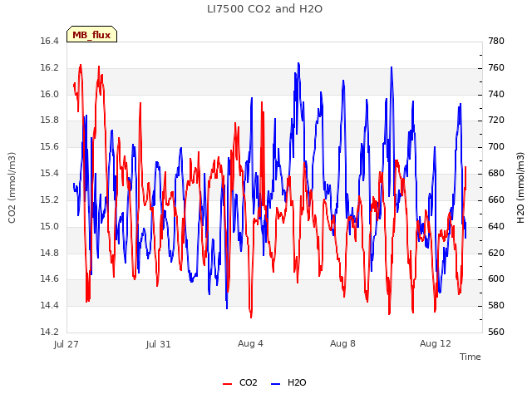Click the '16.0' left axis tick label
This screenshot has width=532, height=399.
pyautogui.click(x=49, y=94)
